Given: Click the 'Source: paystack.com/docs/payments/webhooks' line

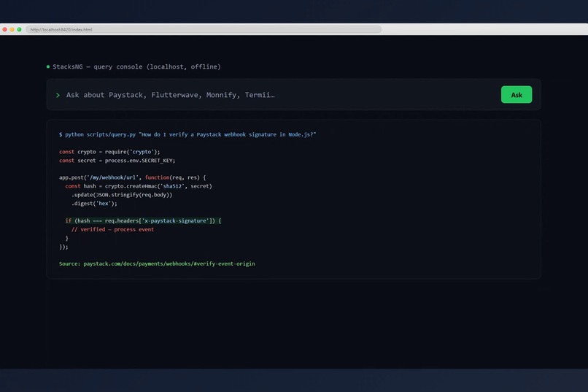Looking at the screenshot, I should [157, 264].
